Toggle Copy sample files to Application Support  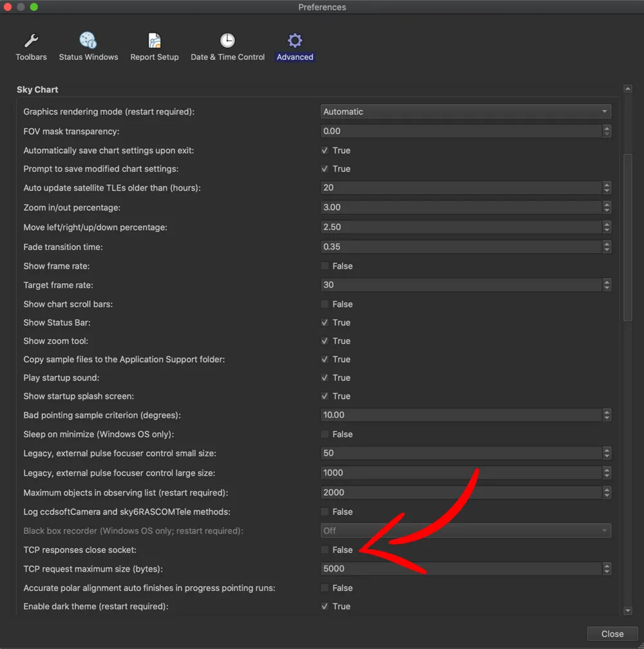[x=325, y=359]
